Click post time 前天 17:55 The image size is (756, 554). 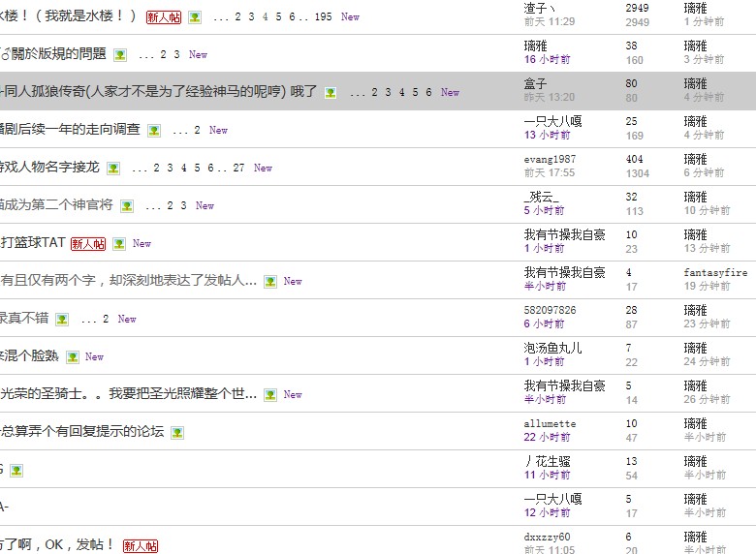click(550, 173)
